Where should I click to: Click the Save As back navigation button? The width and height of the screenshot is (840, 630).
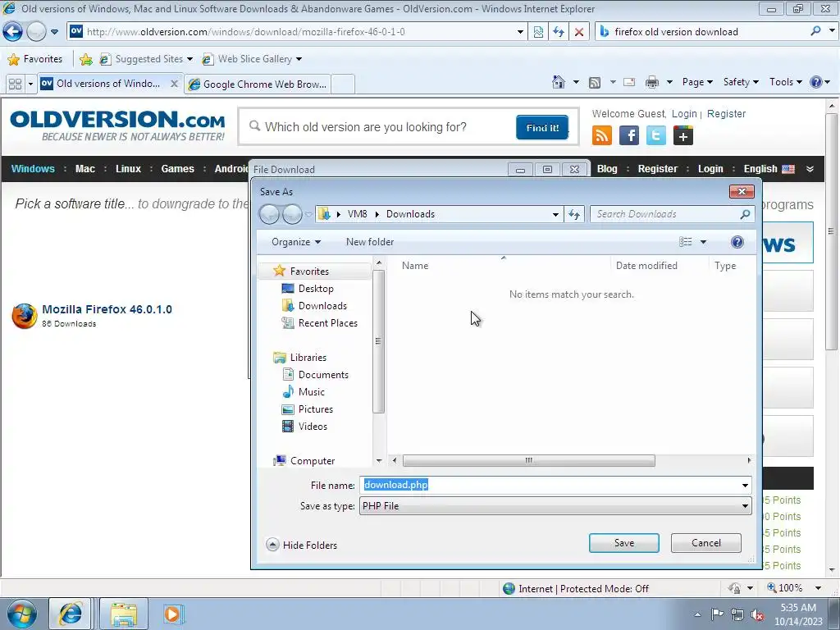(269, 214)
